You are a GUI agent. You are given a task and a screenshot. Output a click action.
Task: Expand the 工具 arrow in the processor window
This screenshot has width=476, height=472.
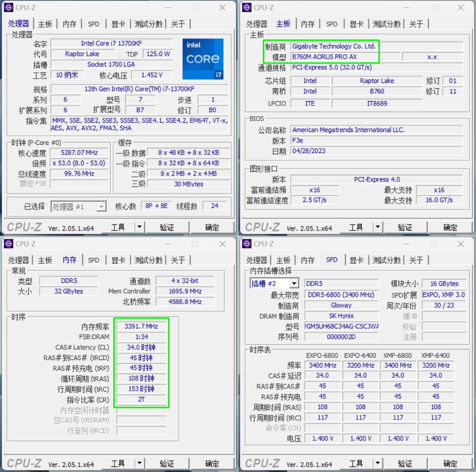pos(139,227)
